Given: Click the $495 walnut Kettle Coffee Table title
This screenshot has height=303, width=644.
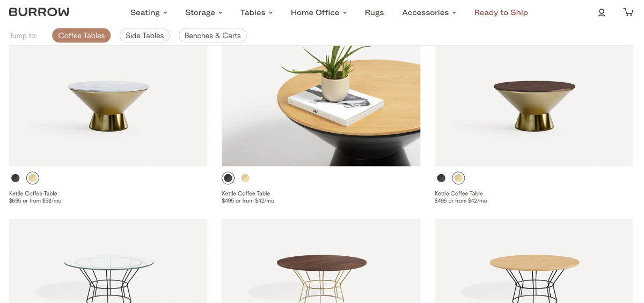Looking at the screenshot, I should point(459,193).
